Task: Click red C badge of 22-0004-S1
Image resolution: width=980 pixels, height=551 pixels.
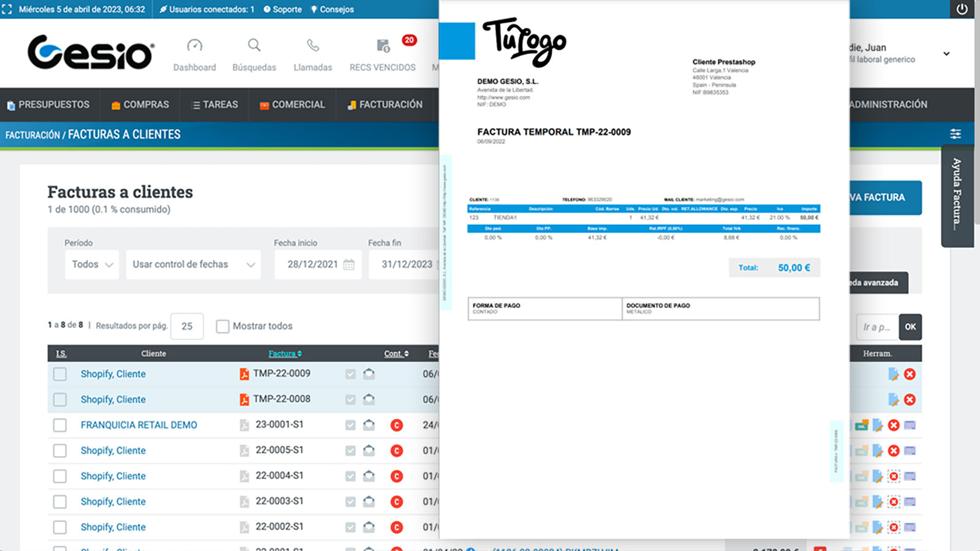Action: 397,476
